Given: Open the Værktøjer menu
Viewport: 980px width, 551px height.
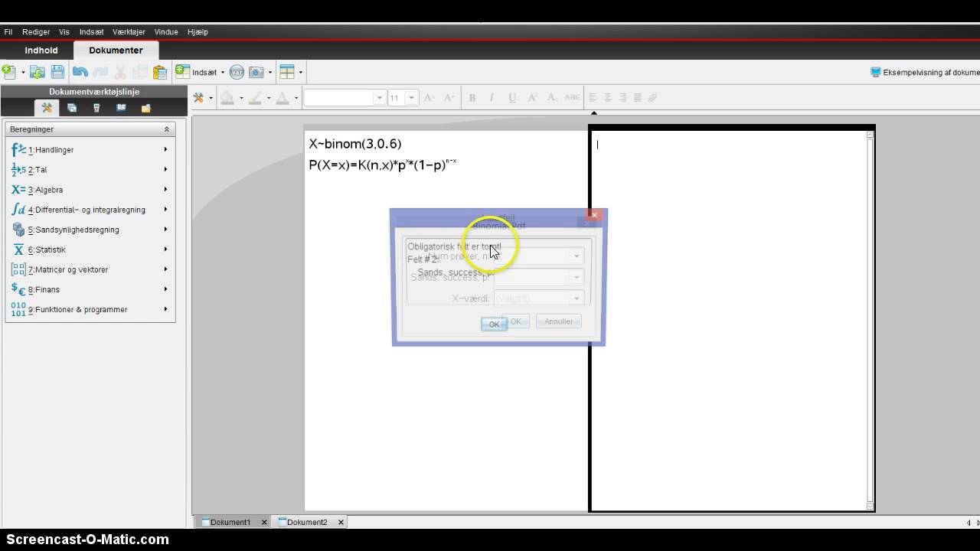Looking at the screenshot, I should (x=129, y=32).
